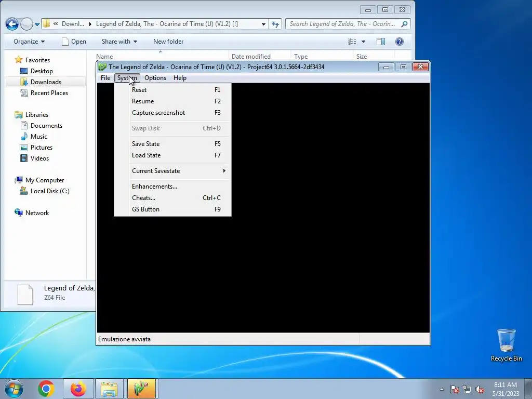Open Desktop in the navigation pane
The height and width of the screenshot is (399, 532).
click(42, 71)
